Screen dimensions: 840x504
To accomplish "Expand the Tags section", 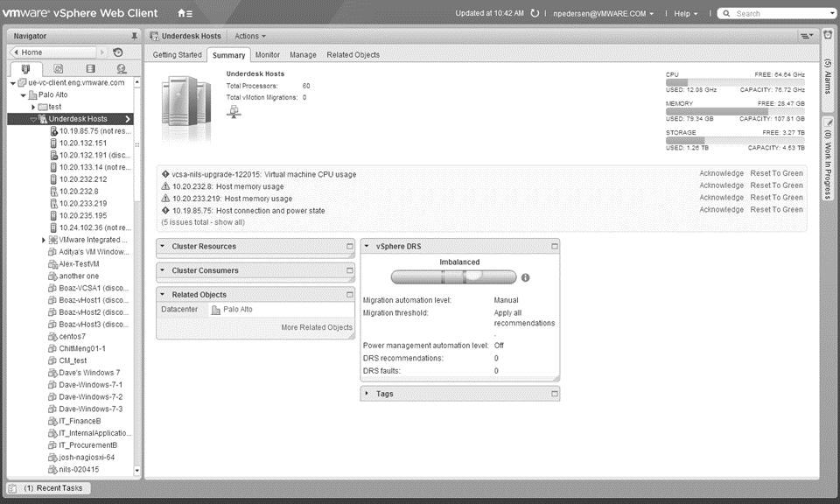I will pyautogui.click(x=367, y=394).
